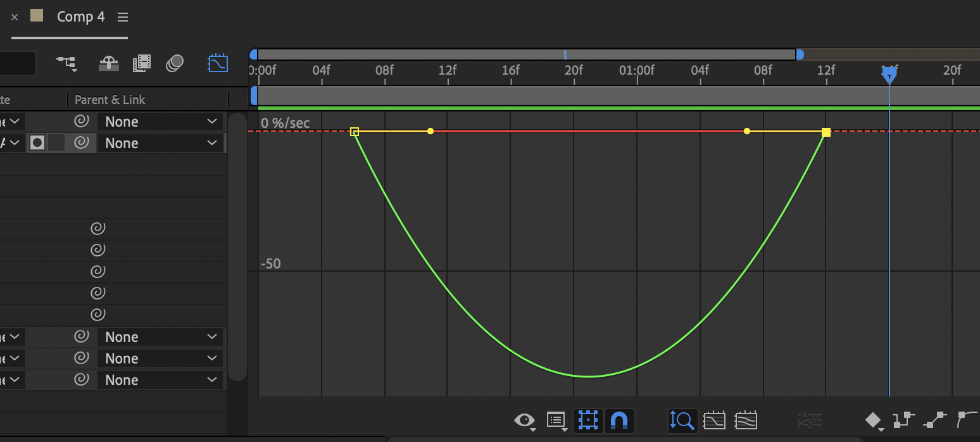Screen dimensions: 980x442
Task: Open the Show Properties eye dropdown
Action: click(x=524, y=420)
